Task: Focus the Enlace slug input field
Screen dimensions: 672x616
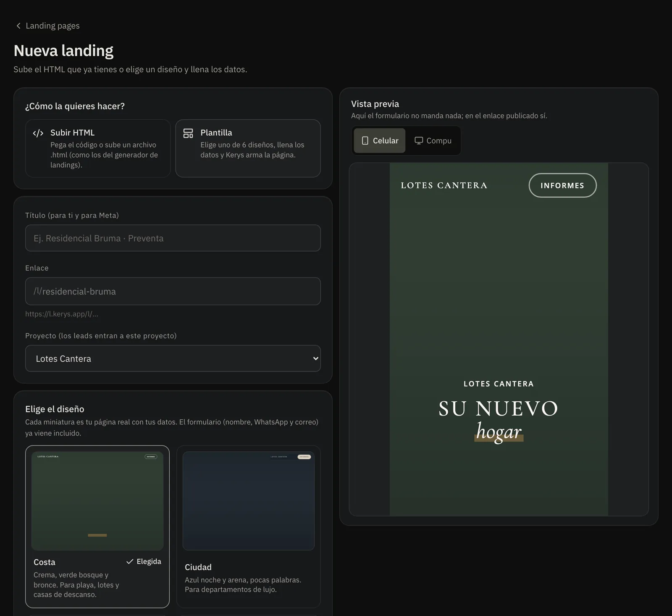Action: click(x=173, y=291)
